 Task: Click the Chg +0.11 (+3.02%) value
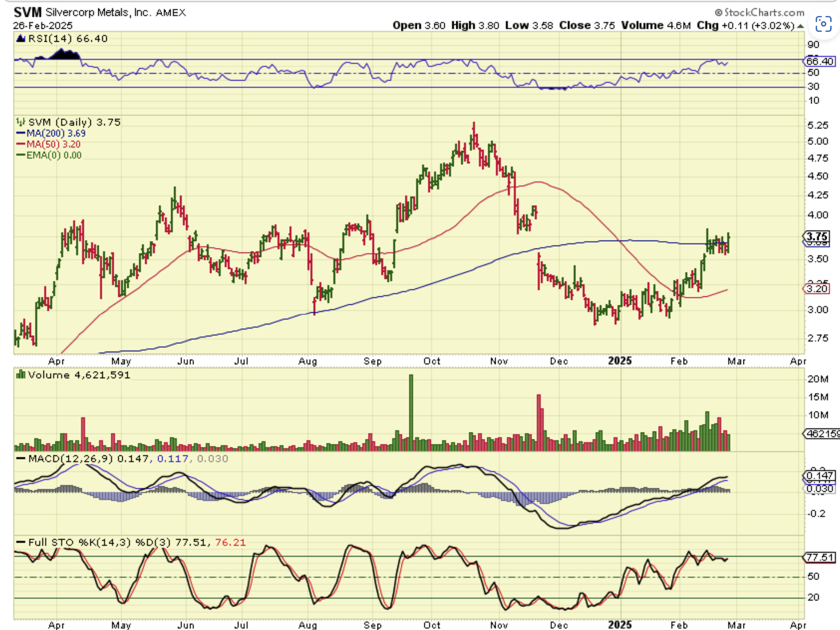[x=746, y=26]
